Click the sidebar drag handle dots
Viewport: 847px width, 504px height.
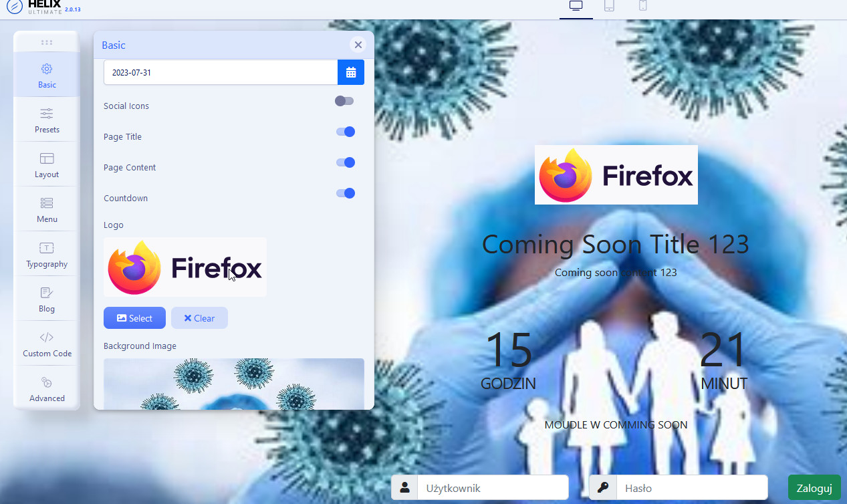[x=47, y=42]
